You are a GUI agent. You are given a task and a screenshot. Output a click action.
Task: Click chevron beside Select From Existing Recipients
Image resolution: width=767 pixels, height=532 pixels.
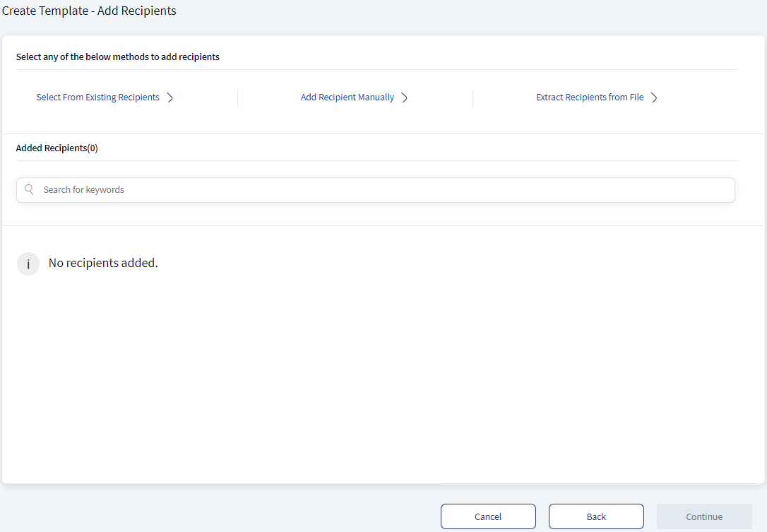coord(170,97)
